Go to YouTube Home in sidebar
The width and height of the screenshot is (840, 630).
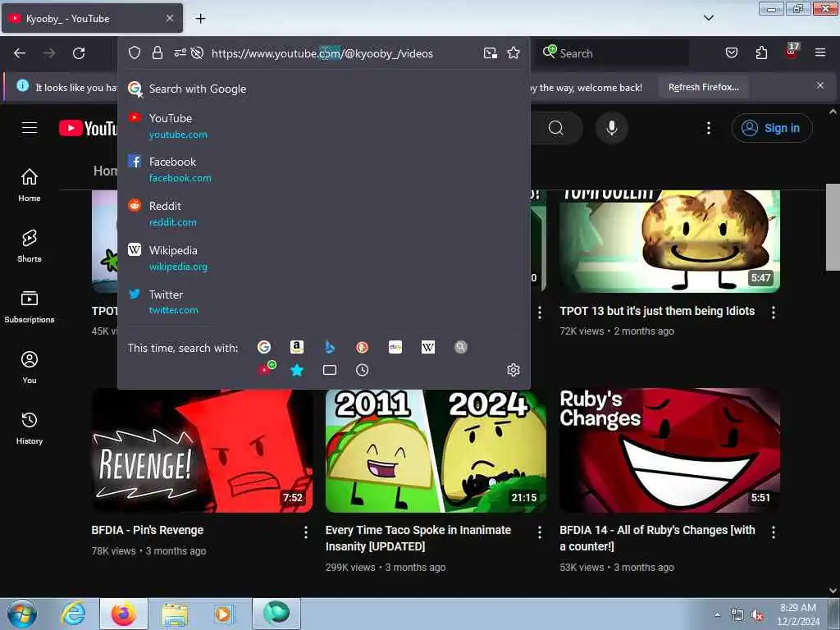pos(30,185)
